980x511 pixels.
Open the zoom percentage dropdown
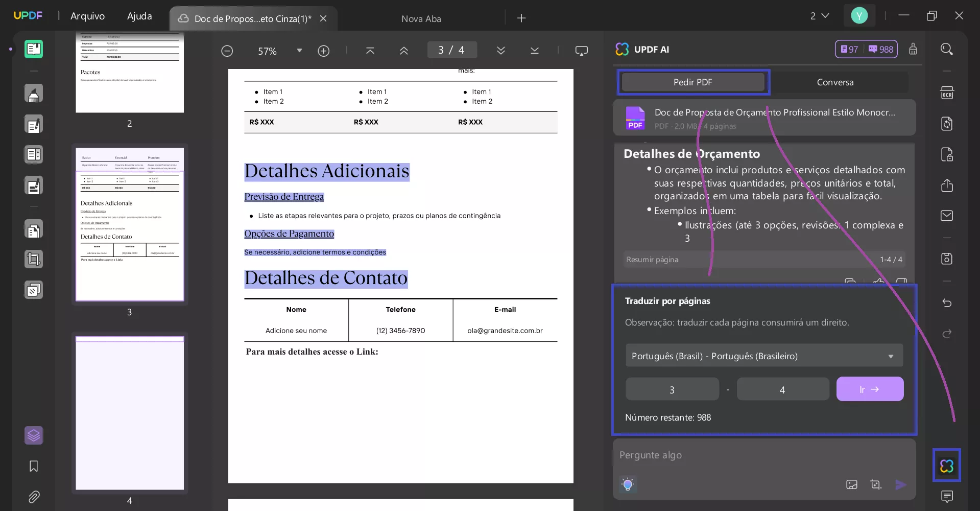point(300,51)
